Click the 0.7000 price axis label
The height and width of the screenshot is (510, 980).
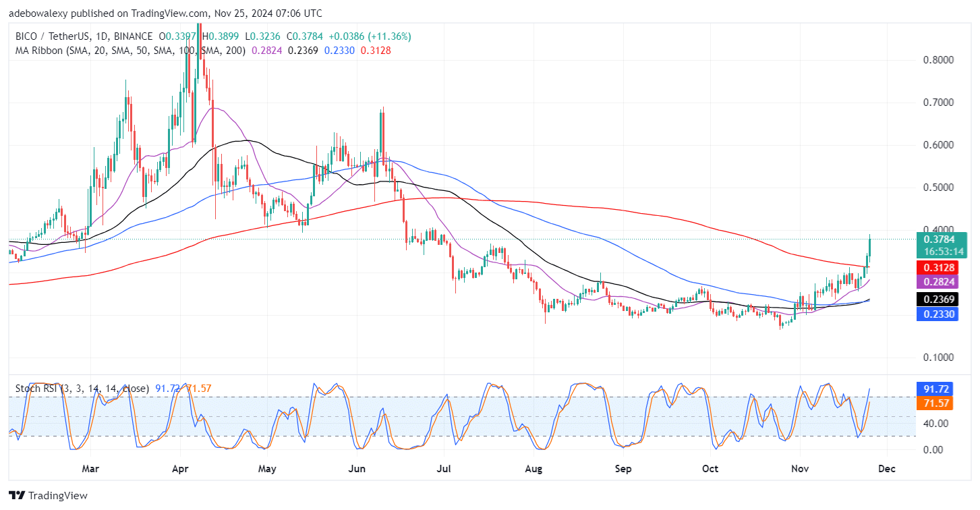(938, 103)
